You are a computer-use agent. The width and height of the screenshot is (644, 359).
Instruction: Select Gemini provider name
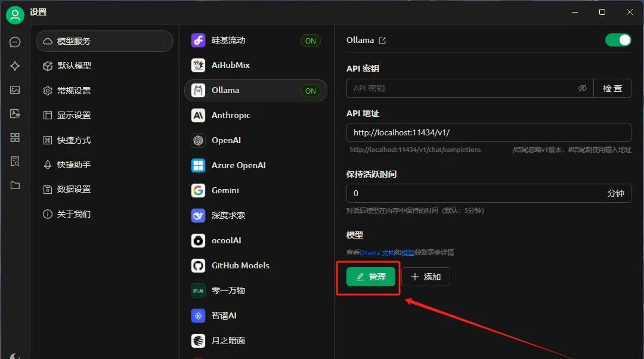225,191
